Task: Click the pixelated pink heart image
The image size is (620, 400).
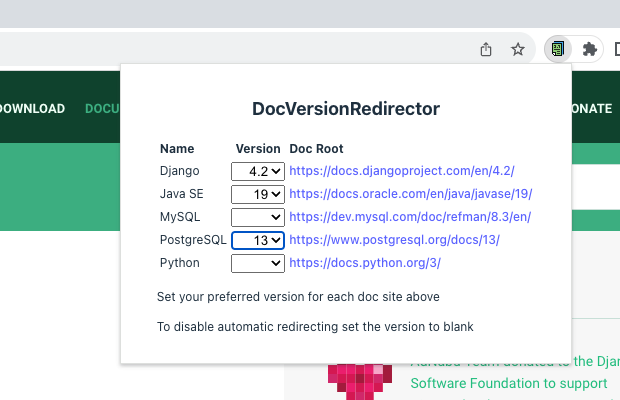Action: (360, 382)
